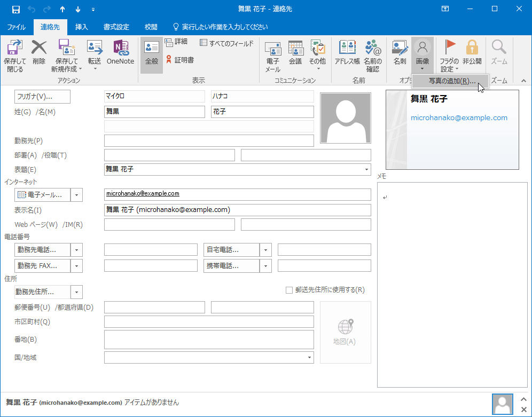Image resolution: width=532 pixels, height=417 pixels.
Task: Click the Check Names icon
Action: click(372, 56)
